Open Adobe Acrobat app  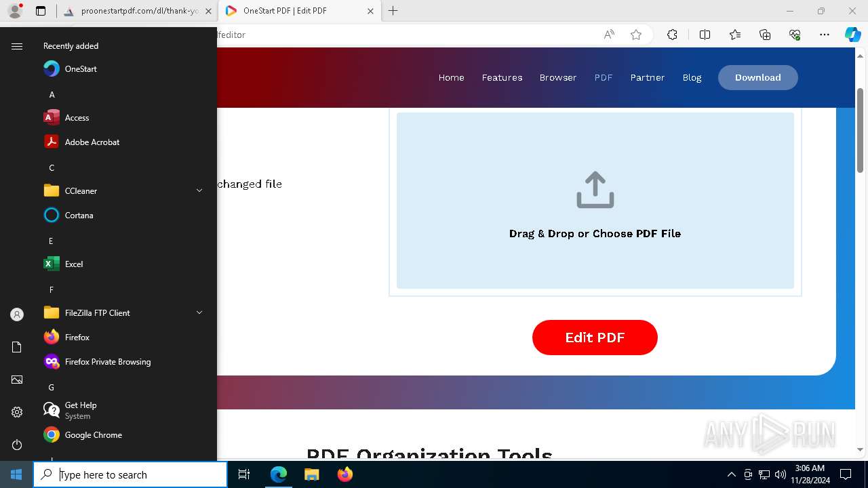coord(122,142)
